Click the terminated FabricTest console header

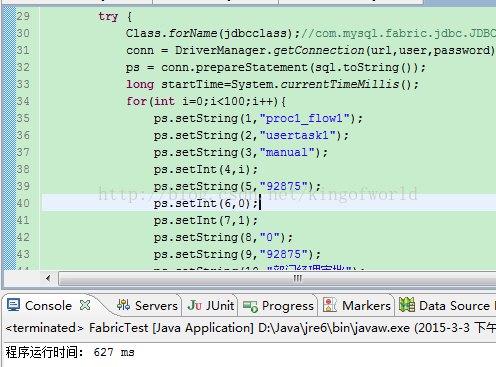(251, 328)
